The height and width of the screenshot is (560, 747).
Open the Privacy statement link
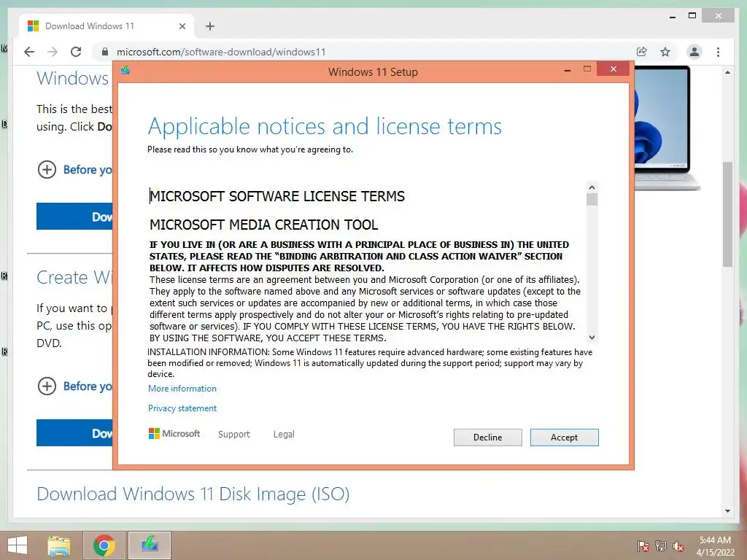tap(182, 408)
